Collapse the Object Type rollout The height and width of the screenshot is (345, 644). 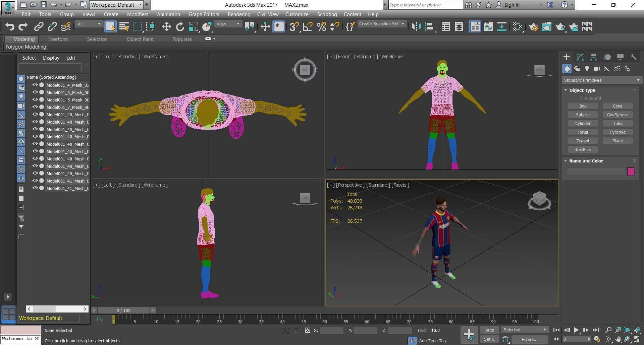[x=566, y=90]
